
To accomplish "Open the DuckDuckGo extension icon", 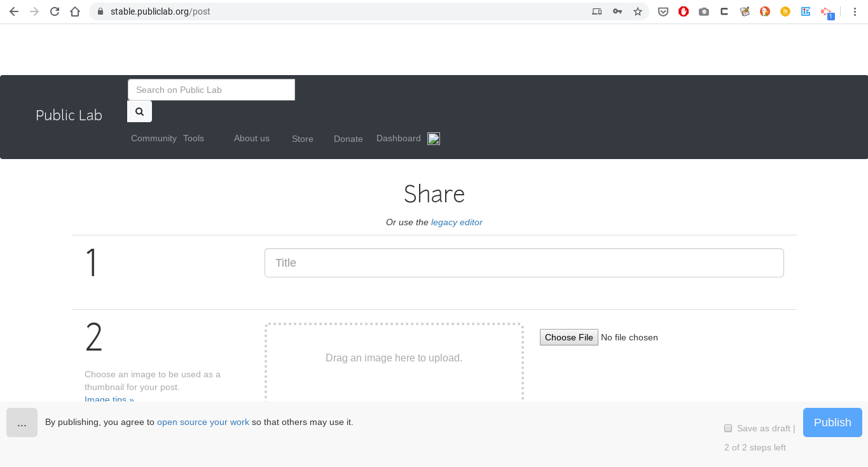I will pos(764,11).
